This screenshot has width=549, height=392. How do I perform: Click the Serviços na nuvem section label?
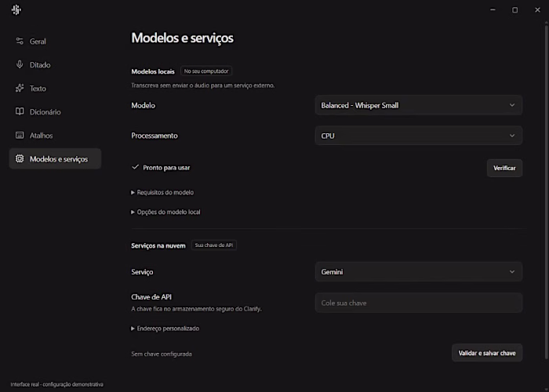158,245
